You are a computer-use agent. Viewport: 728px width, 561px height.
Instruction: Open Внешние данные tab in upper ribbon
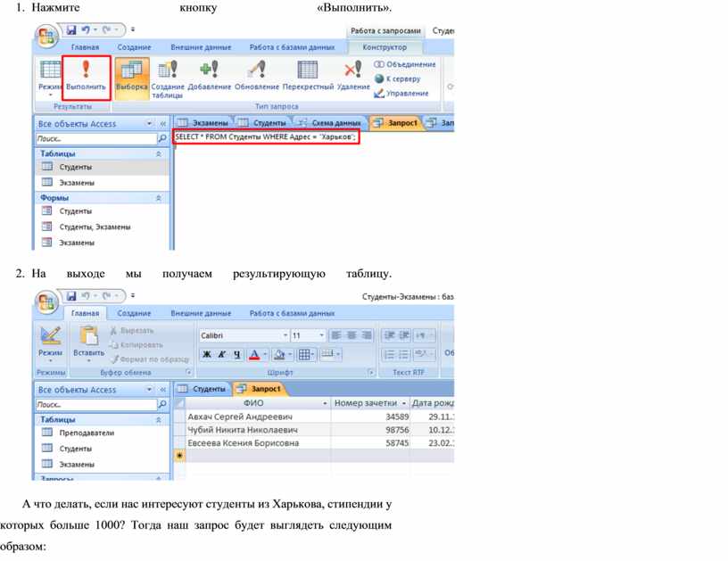[201, 47]
